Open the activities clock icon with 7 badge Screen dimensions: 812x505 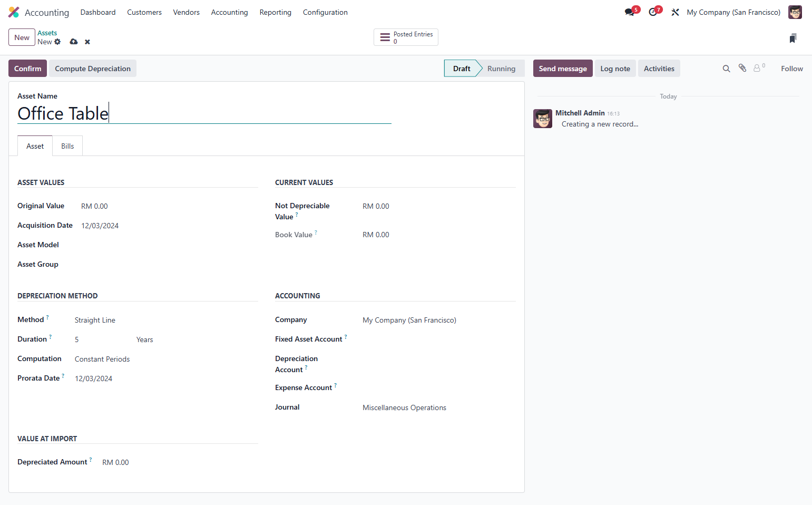click(653, 12)
